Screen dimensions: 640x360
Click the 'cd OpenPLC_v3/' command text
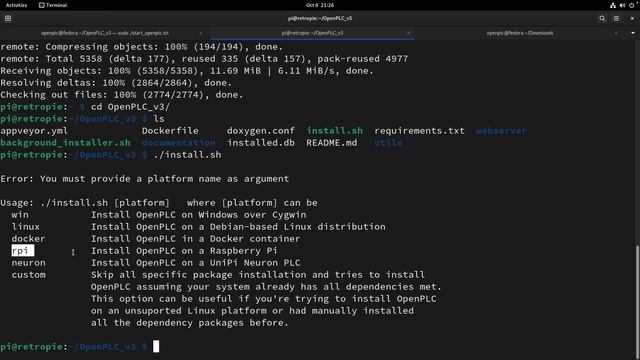(130, 107)
